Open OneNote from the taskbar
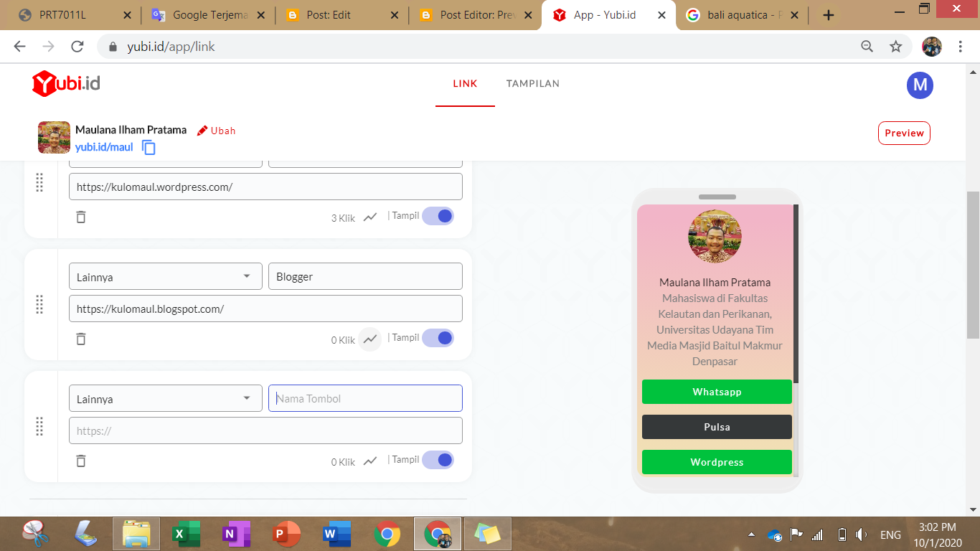The width and height of the screenshot is (980, 551). point(236,534)
